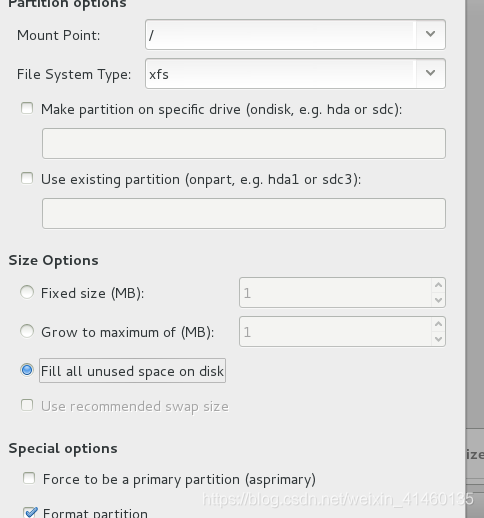The width and height of the screenshot is (484, 518).
Task: Click the Size Options heading
Action: [53, 260]
